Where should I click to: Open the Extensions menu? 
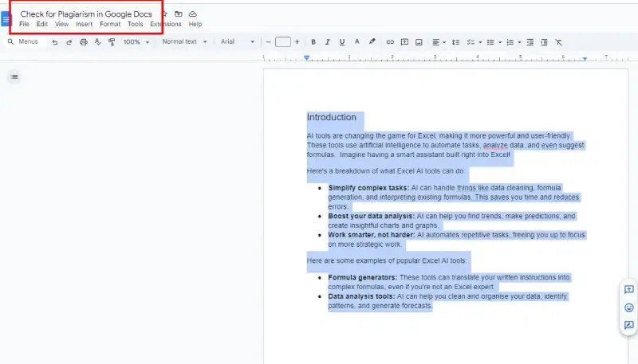pyautogui.click(x=166, y=24)
